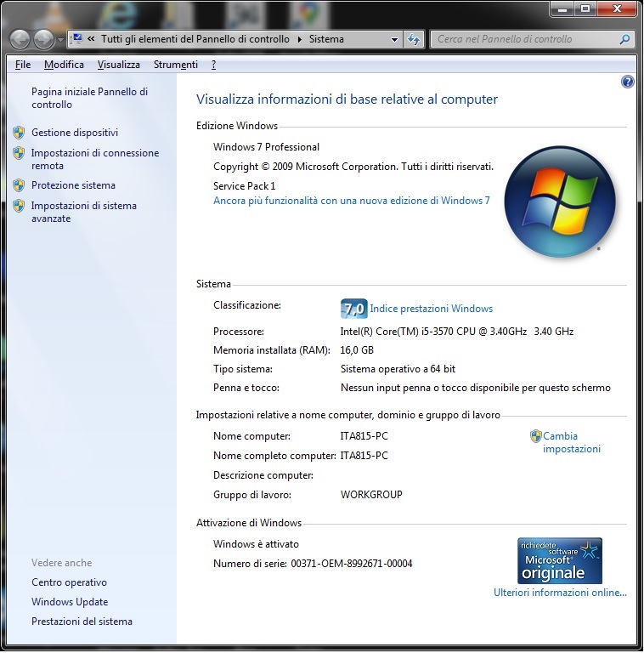644x653 pixels.
Task: Open the Strumenti menu
Action: click(x=176, y=65)
